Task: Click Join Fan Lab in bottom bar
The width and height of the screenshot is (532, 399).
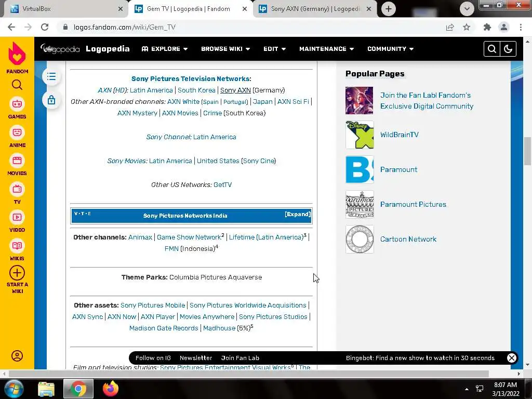Action: [240, 358]
